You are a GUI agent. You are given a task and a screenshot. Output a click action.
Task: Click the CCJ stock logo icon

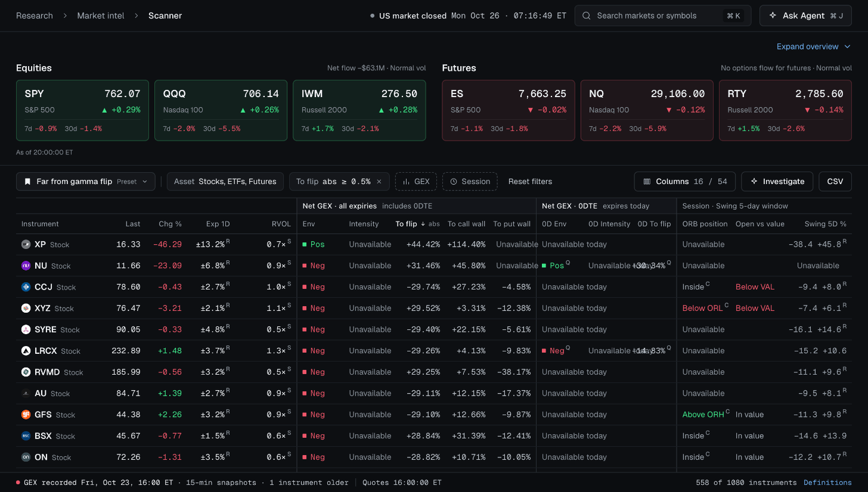(26, 287)
